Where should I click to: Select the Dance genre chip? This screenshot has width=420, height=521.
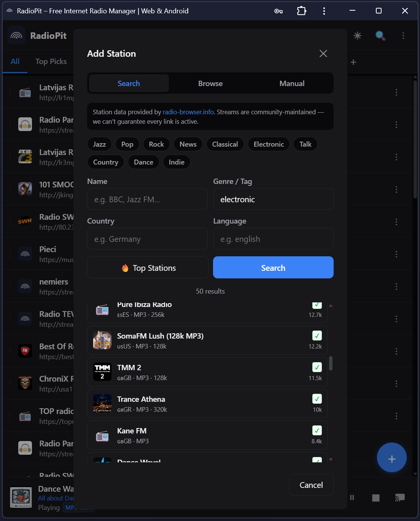pos(143,162)
